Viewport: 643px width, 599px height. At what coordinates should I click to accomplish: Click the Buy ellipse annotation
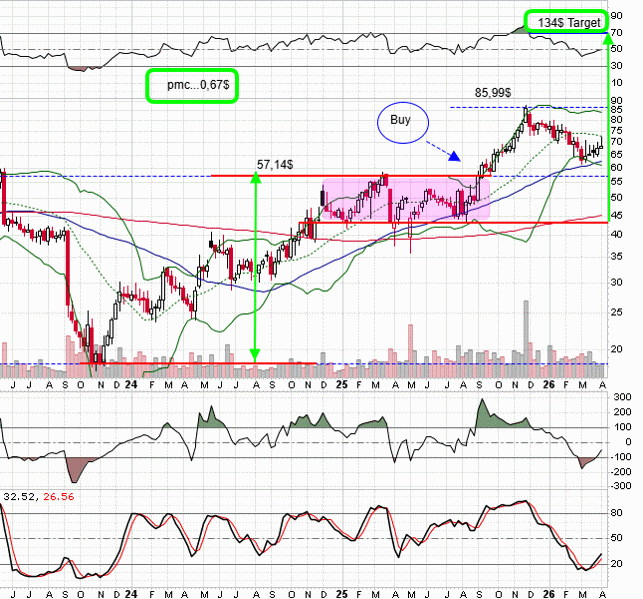(x=401, y=120)
